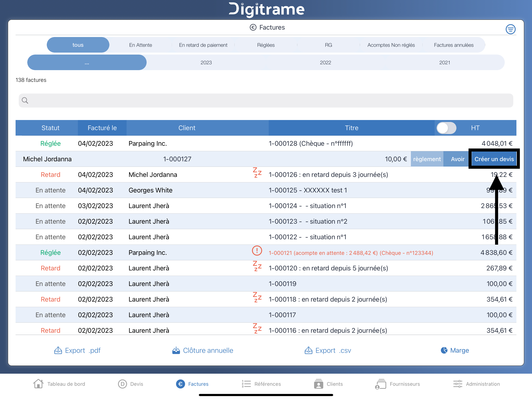Open invoice 1-000123 situation n°2
Image resolution: width=532 pixels, height=399 pixels.
point(266,221)
